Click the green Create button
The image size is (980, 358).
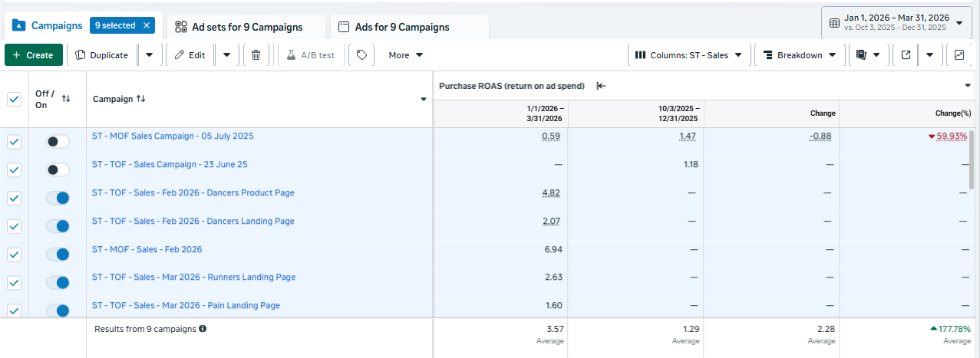click(x=34, y=55)
